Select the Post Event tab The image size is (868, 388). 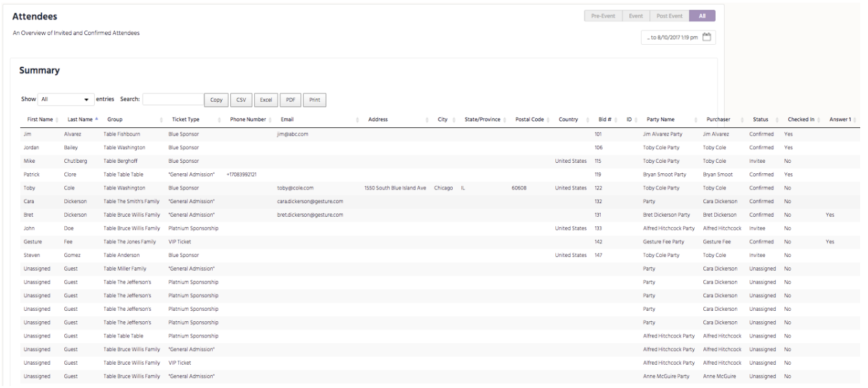669,16
